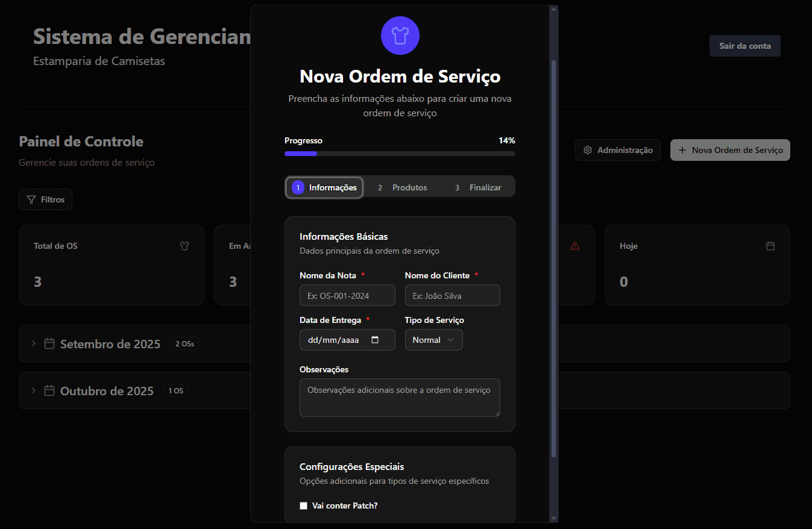Click the Observações text area
The height and width of the screenshot is (529, 812).
400,397
